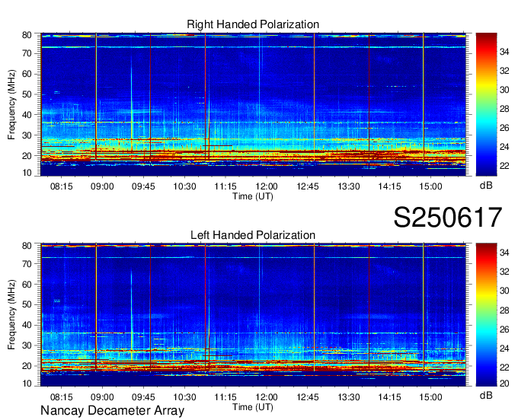
Task: Click the 70 MHz tick on the top plot
Action: 27,53
